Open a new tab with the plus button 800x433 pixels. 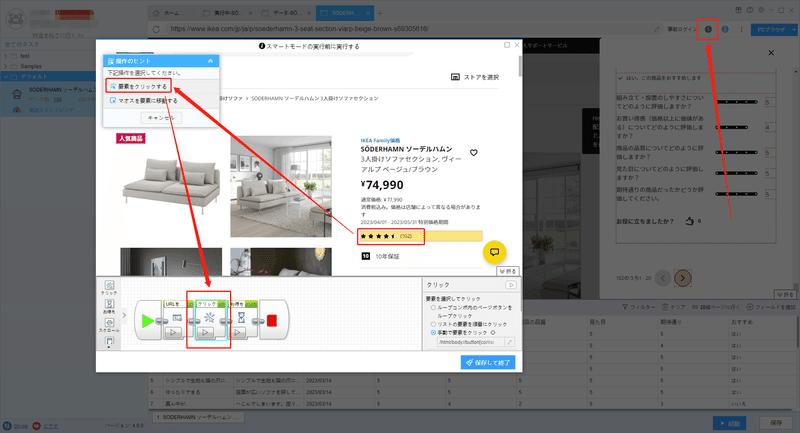pos(379,13)
